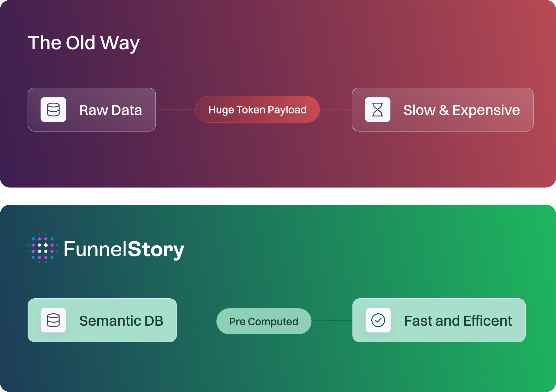Image resolution: width=556 pixels, height=392 pixels.
Task: Click the database icon beside Semantic DB
Action: (x=53, y=320)
